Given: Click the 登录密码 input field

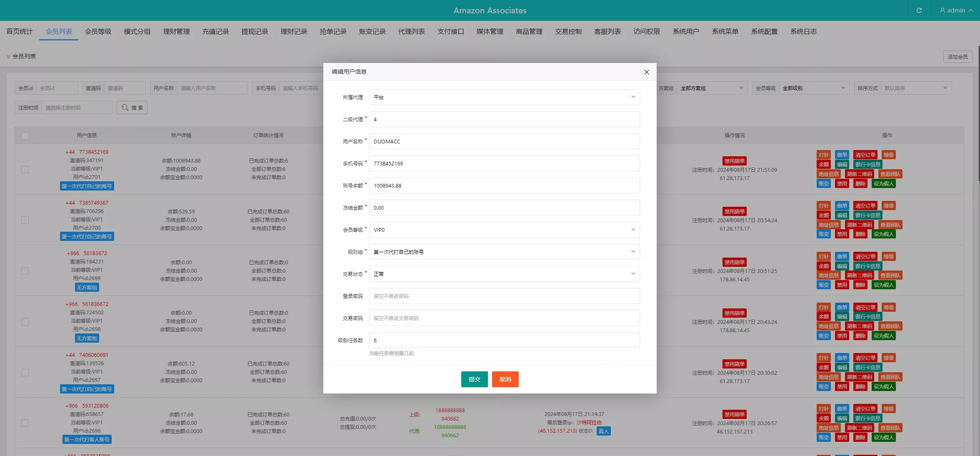Looking at the screenshot, I should click(504, 296).
